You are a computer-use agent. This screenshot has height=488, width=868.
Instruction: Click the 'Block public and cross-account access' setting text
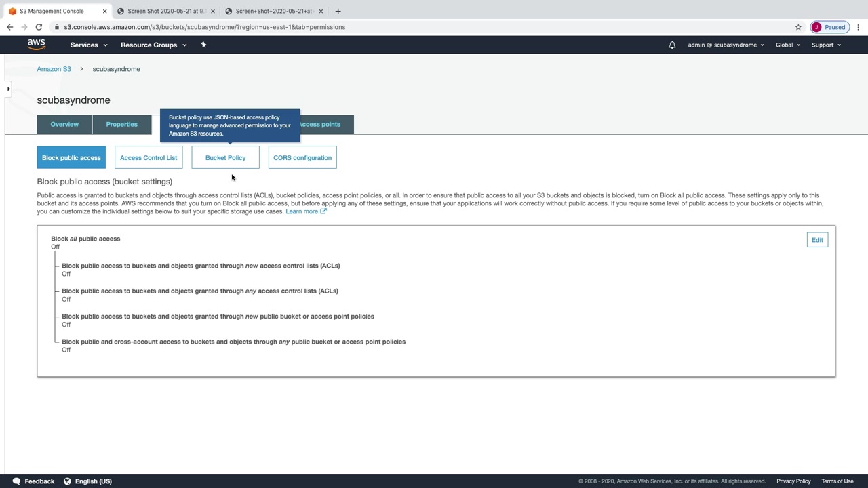tap(233, 342)
